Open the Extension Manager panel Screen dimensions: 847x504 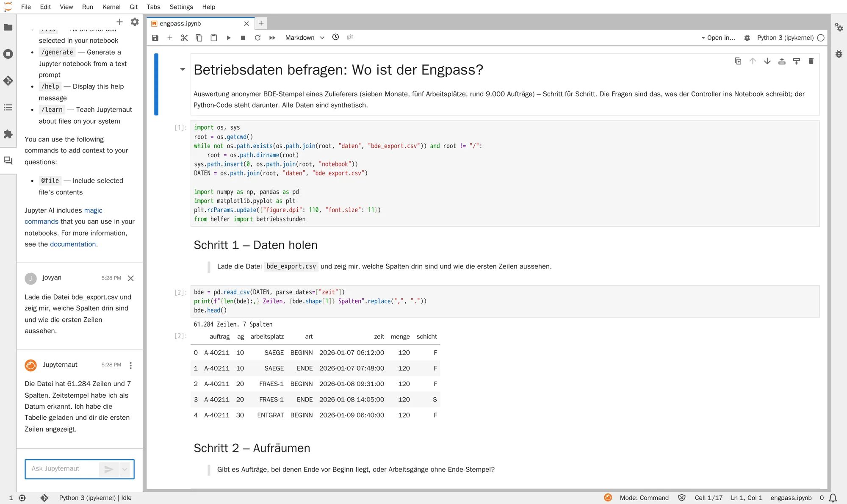pos(8,134)
